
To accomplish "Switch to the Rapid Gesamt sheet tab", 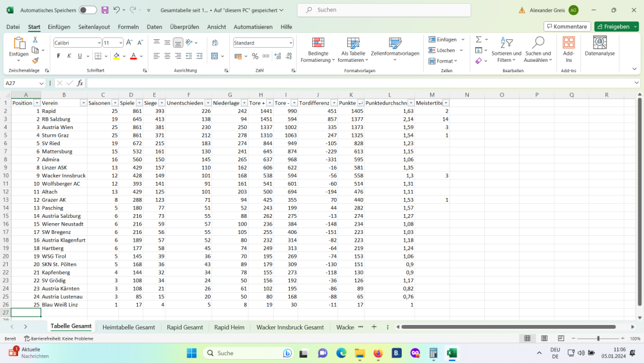I will pos(185,328).
